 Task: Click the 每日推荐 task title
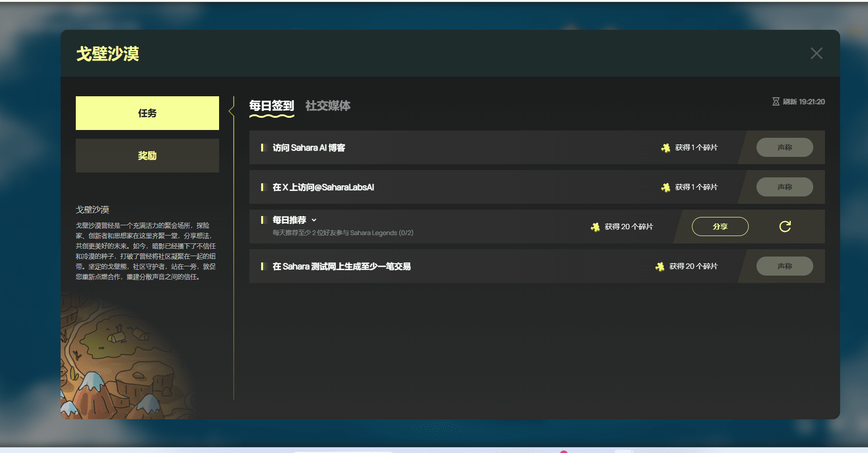tap(289, 220)
